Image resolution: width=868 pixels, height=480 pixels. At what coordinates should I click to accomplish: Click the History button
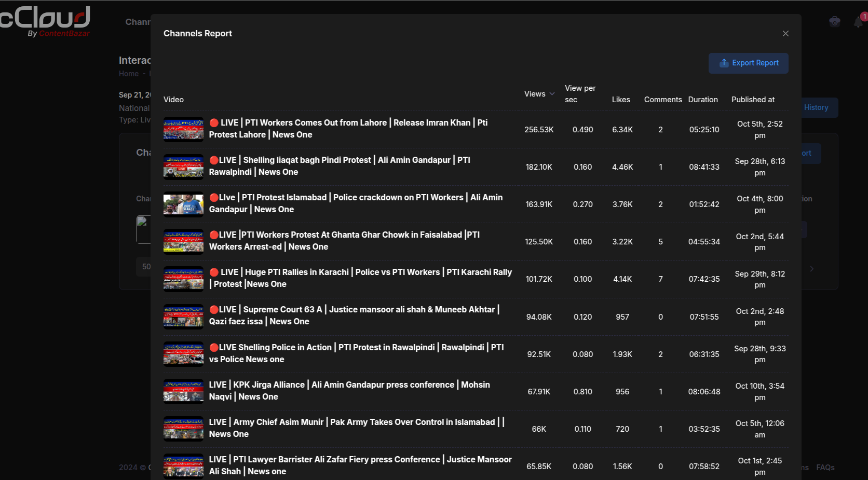816,107
